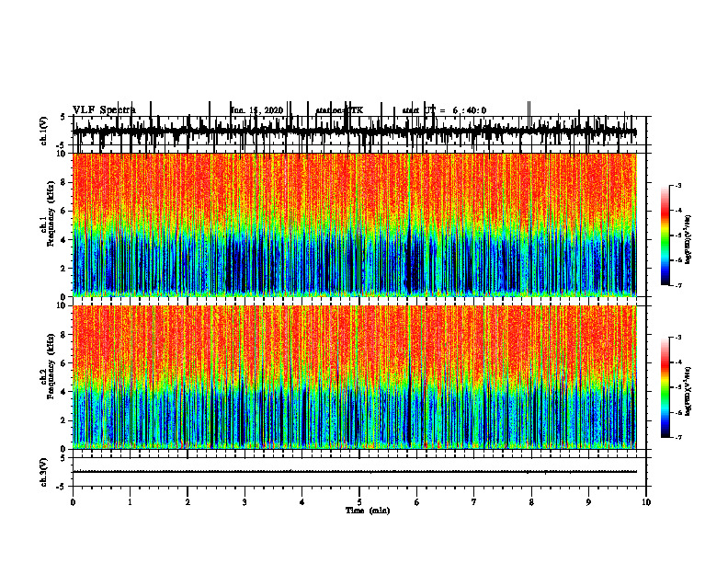Screen dimensions: 728x563
Task: Click the time axis tick label '1'
Action: pyautogui.click(x=130, y=502)
